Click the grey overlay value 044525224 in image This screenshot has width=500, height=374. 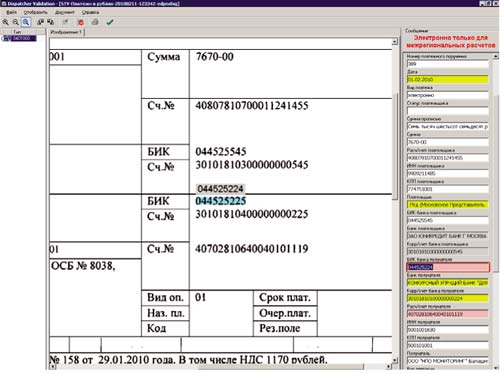tap(221, 189)
